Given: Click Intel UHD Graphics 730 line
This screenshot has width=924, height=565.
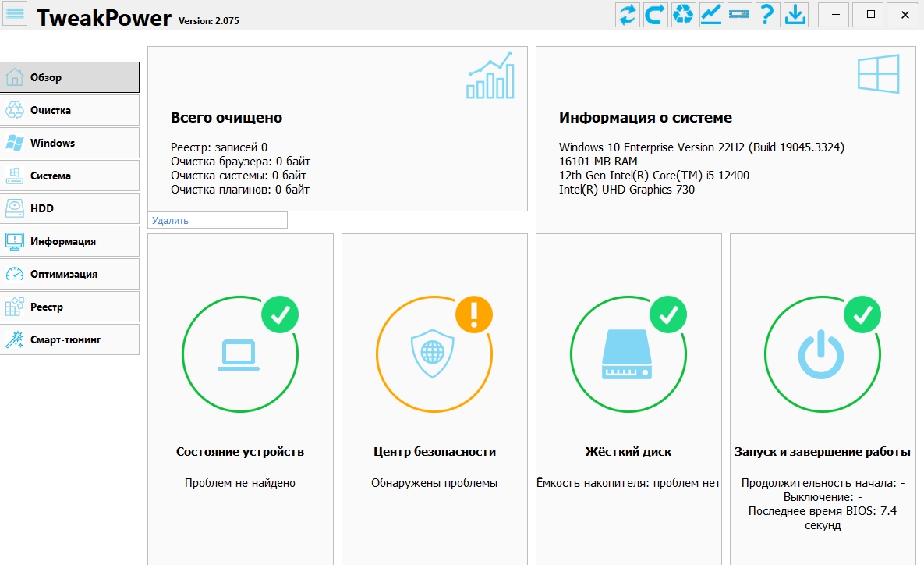Looking at the screenshot, I should click(627, 190).
